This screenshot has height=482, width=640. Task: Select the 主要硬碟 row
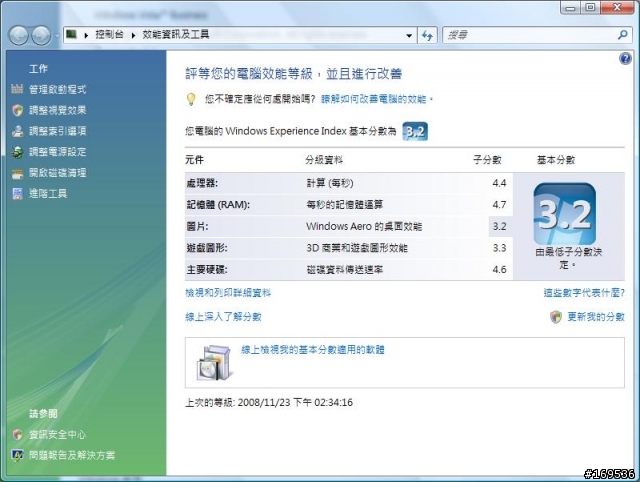pyautogui.click(x=349, y=270)
